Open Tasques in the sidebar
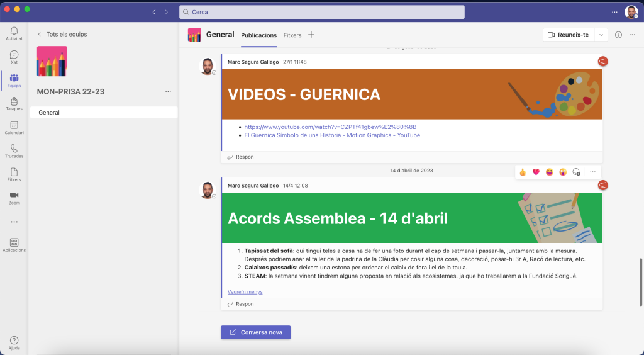 (x=14, y=103)
